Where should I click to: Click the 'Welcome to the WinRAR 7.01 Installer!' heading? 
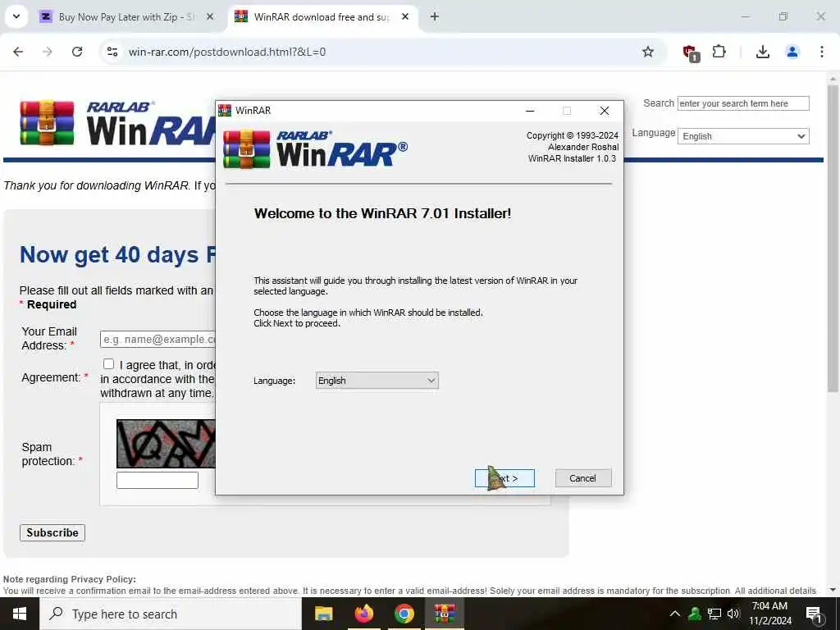382,213
